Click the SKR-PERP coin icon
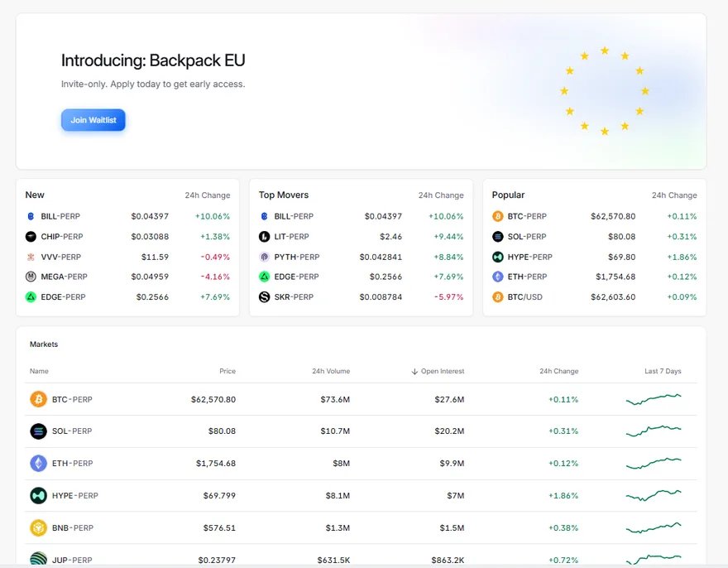Screen dimensions: 728x568 (x=264, y=296)
